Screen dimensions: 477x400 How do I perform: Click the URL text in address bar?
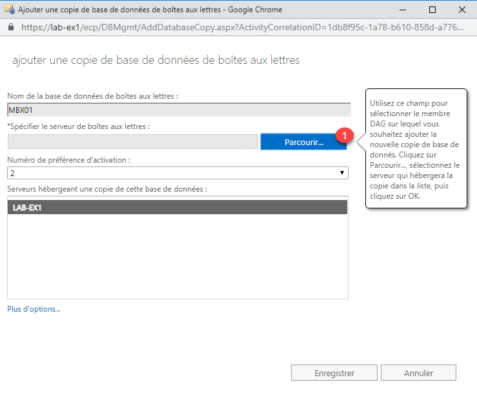tap(242, 27)
